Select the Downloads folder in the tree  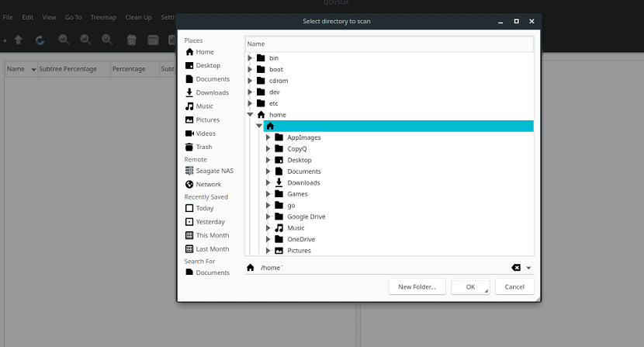tap(303, 182)
